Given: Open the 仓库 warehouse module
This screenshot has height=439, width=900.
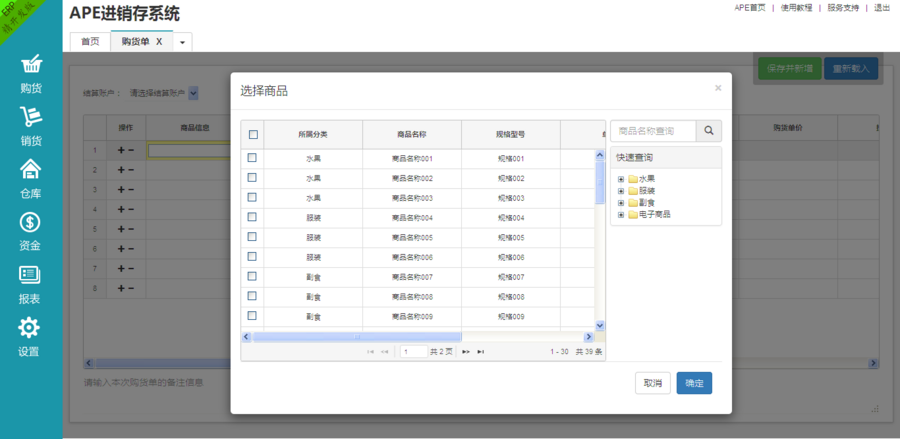Looking at the screenshot, I should coord(31,179).
